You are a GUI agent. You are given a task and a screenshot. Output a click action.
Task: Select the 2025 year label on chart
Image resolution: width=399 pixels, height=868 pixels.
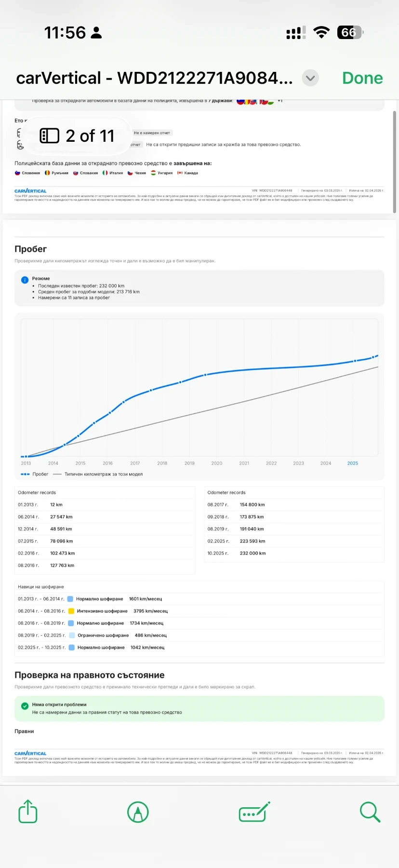point(353,463)
